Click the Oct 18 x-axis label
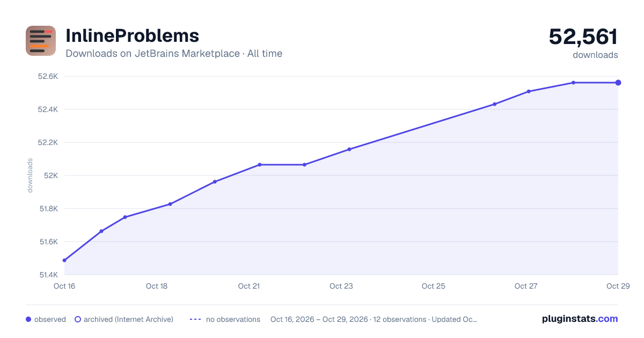The width and height of the screenshot is (644, 338). [157, 286]
